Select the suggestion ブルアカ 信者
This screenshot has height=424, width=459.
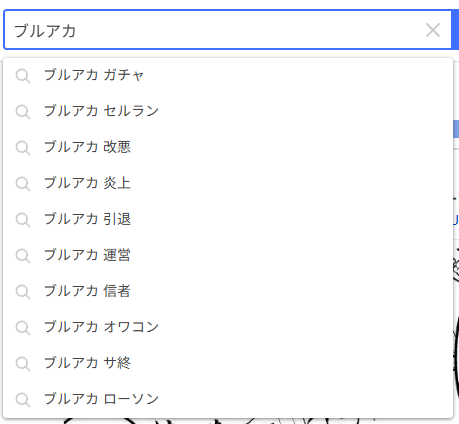click(x=228, y=291)
